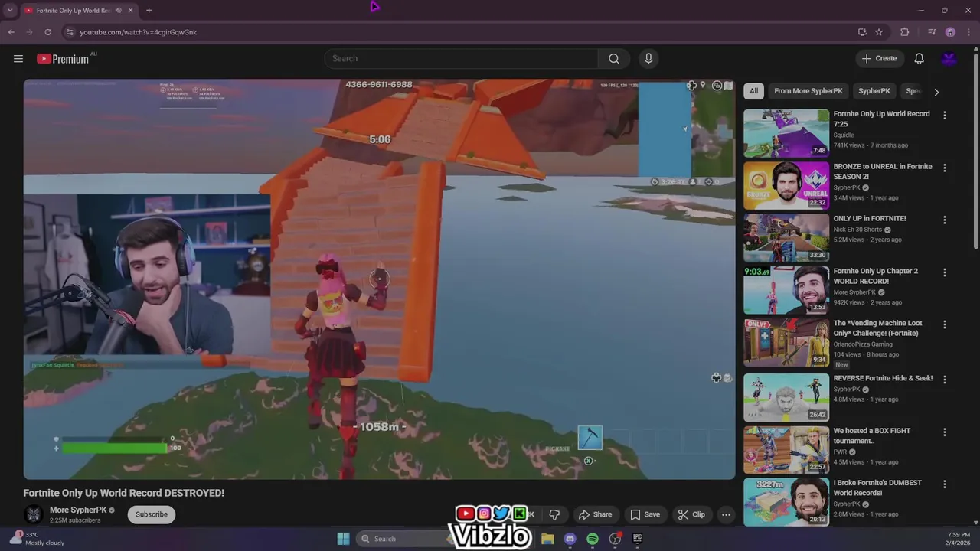This screenshot has height=551, width=980.
Task: Go to YouTube Premium home logo
Action: pos(63,59)
